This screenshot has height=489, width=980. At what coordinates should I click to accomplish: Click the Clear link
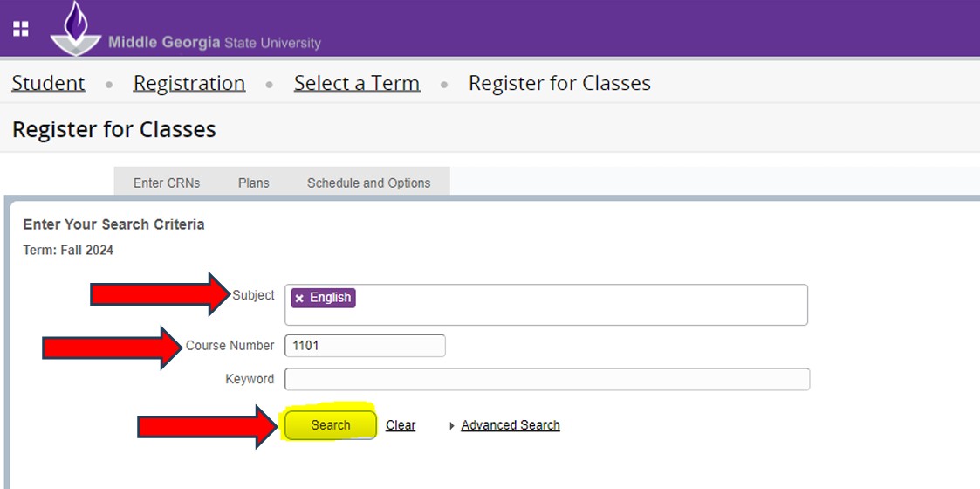[x=401, y=425]
